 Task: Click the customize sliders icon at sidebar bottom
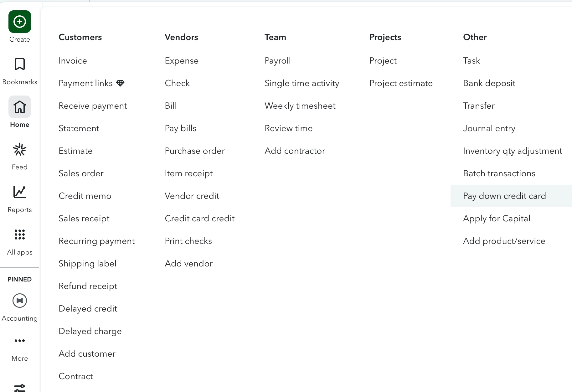point(20,388)
